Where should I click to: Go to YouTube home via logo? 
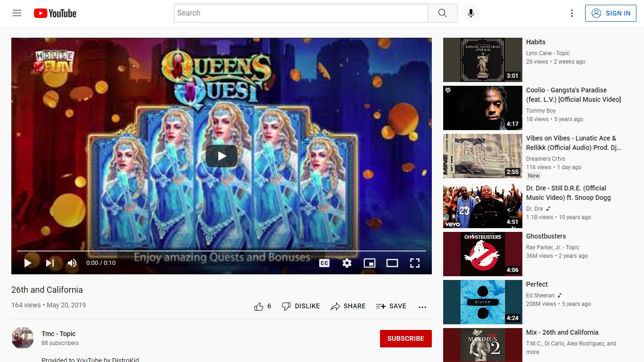coord(55,13)
